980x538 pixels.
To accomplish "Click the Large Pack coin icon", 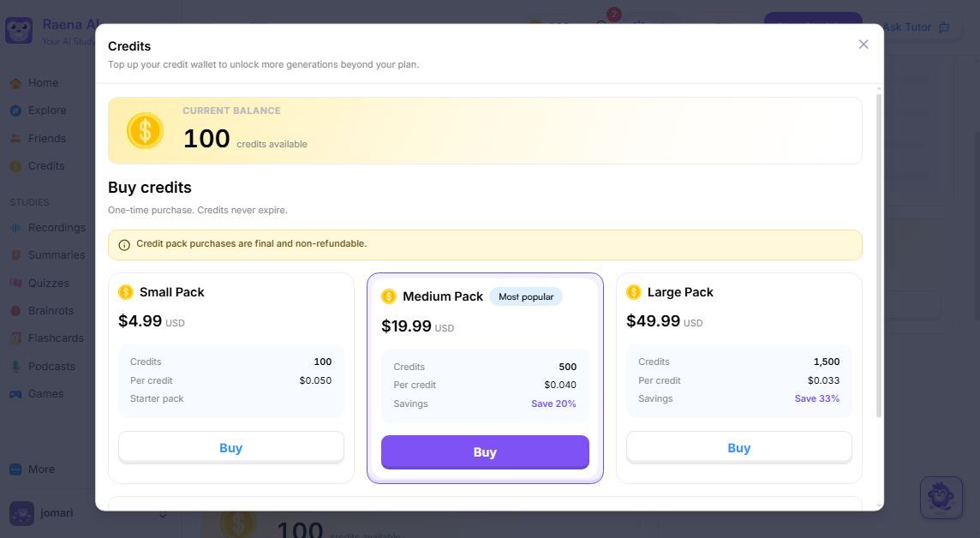I will [634, 292].
